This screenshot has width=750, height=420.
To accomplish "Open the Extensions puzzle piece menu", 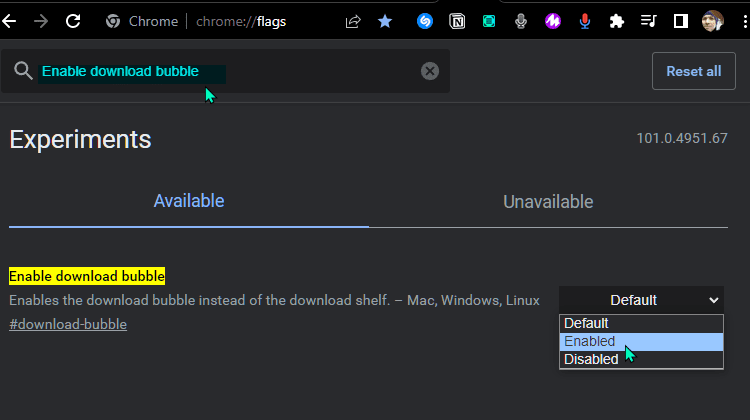I will point(617,21).
